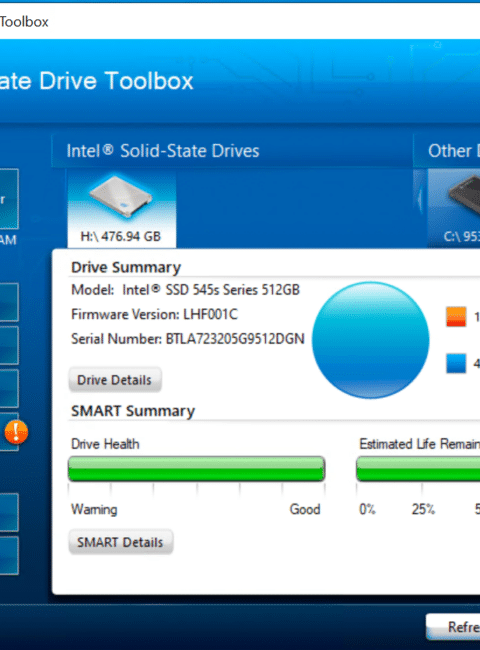Click the Warning label under Drive Health

tap(95, 509)
